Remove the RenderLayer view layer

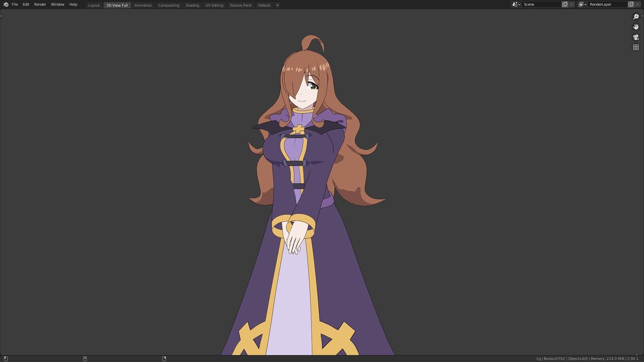(638, 4)
